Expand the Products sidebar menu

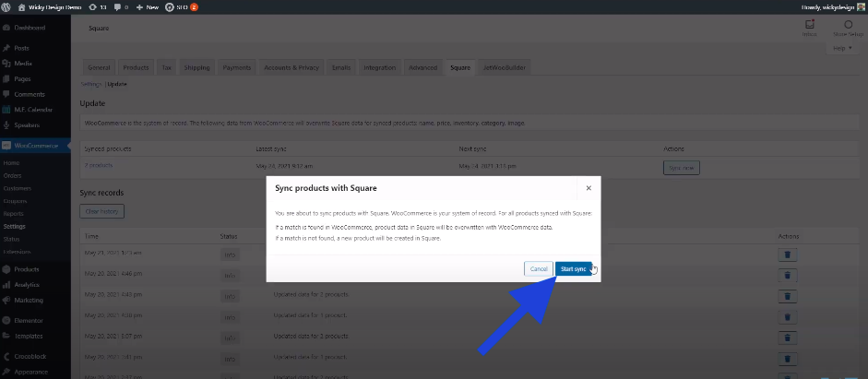pos(27,269)
